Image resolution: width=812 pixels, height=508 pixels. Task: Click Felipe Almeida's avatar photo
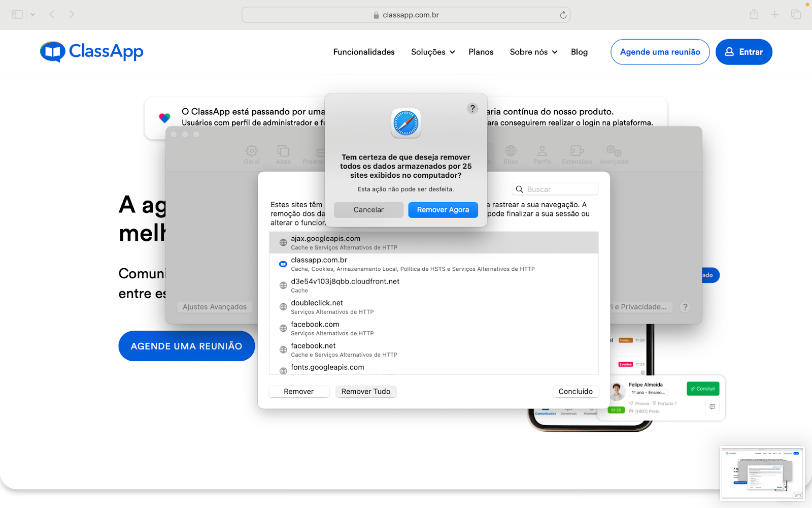coord(617,392)
